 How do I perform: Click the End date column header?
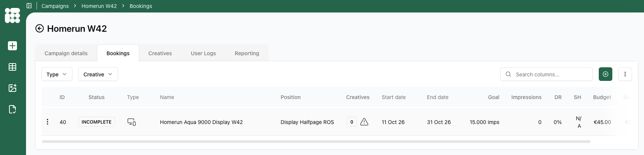pos(438,97)
